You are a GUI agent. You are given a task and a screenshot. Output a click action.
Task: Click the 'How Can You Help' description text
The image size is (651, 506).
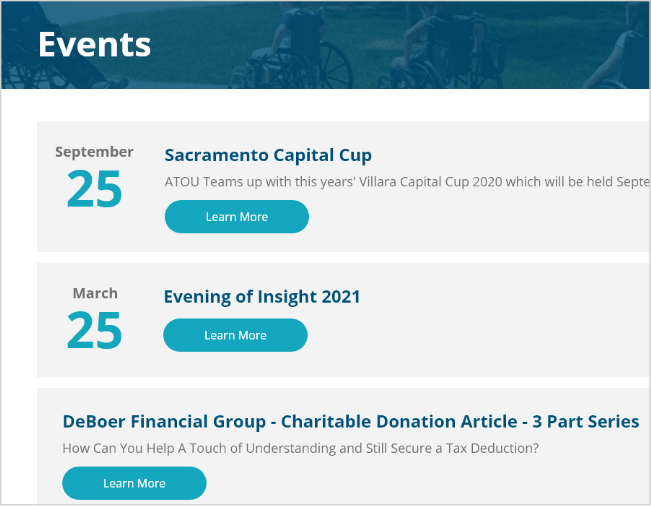[300, 448]
